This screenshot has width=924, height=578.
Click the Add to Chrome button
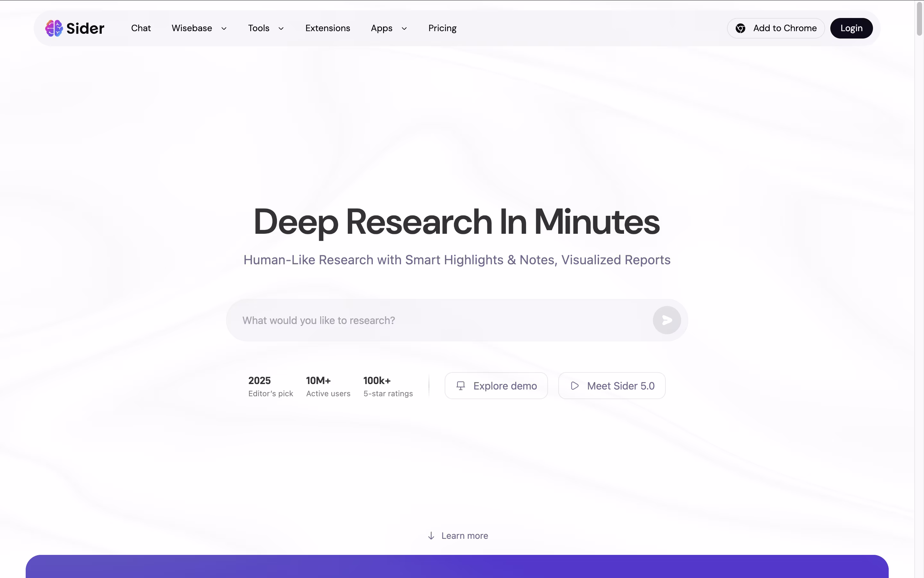tap(775, 28)
